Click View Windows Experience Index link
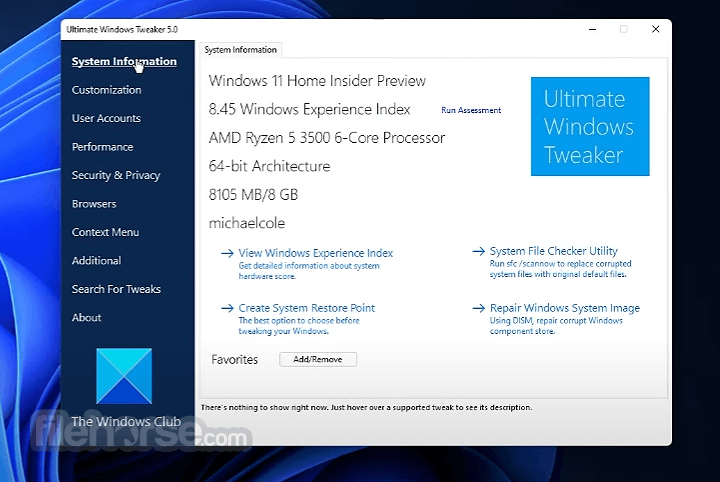720x482 pixels. click(x=315, y=253)
